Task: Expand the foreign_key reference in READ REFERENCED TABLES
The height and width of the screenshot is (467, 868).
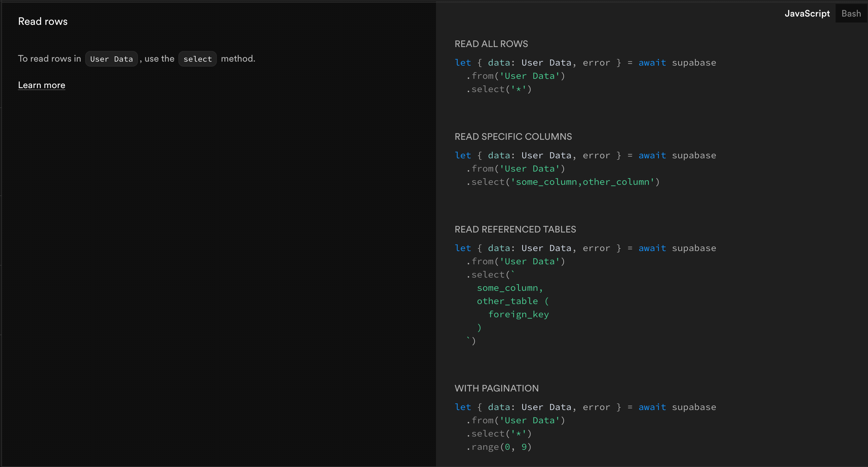Action: click(x=518, y=314)
